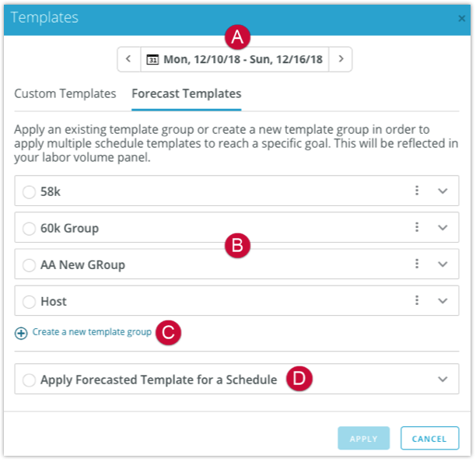476x462 pixels.
Task: Choose the Host template group radio button
Action: pyautogui.click(x=29, y=301)
